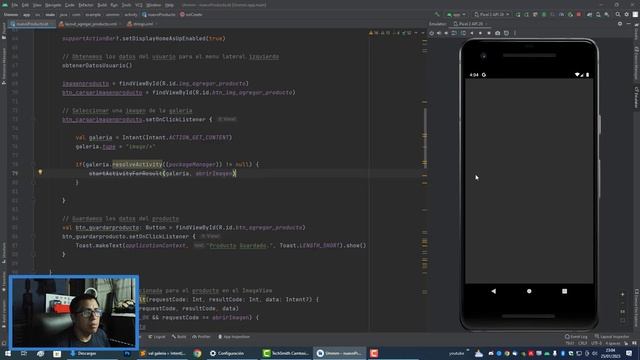Open the Build menu
Image resolution: width=640 pixels, height=360 pixels.
[102, 5]
